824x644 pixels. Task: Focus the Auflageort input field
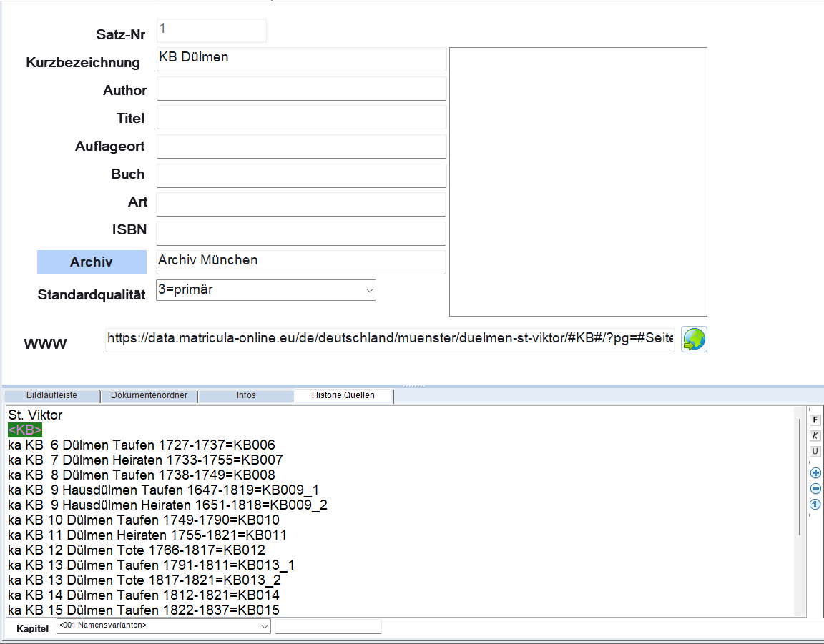pos(301,147)
